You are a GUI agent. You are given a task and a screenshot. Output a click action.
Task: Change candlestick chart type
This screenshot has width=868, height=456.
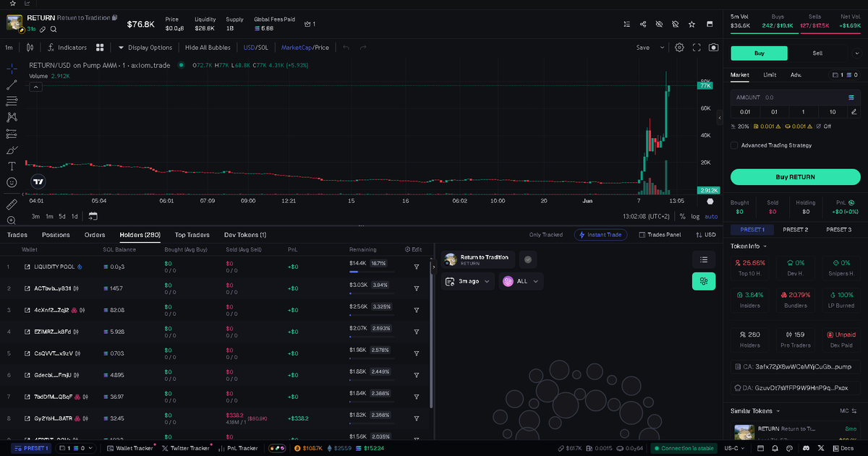(x=30, y=48)
